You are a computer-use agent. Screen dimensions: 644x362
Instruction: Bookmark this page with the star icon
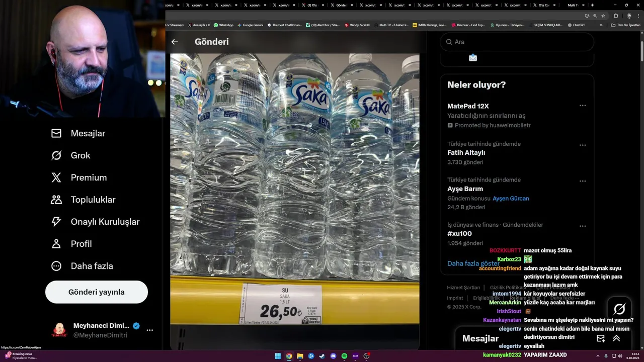coord(603,16)
